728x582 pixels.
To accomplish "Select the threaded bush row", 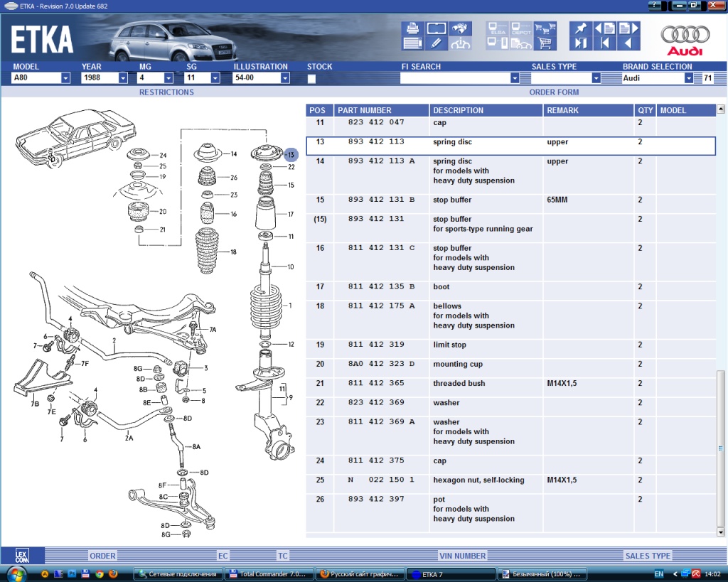I will pyautogui.click(x=510, y=387).
